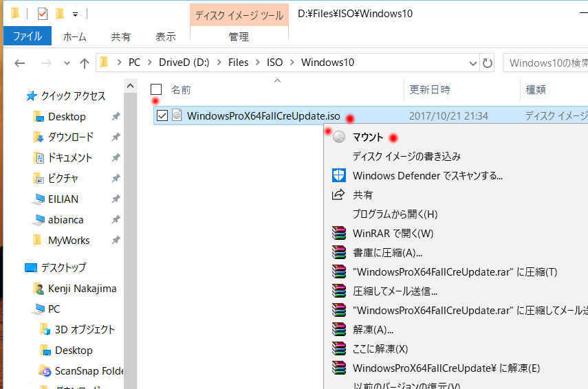Sort by 名前 column header
Screen dimensions: 588x389
pos(181,89)
